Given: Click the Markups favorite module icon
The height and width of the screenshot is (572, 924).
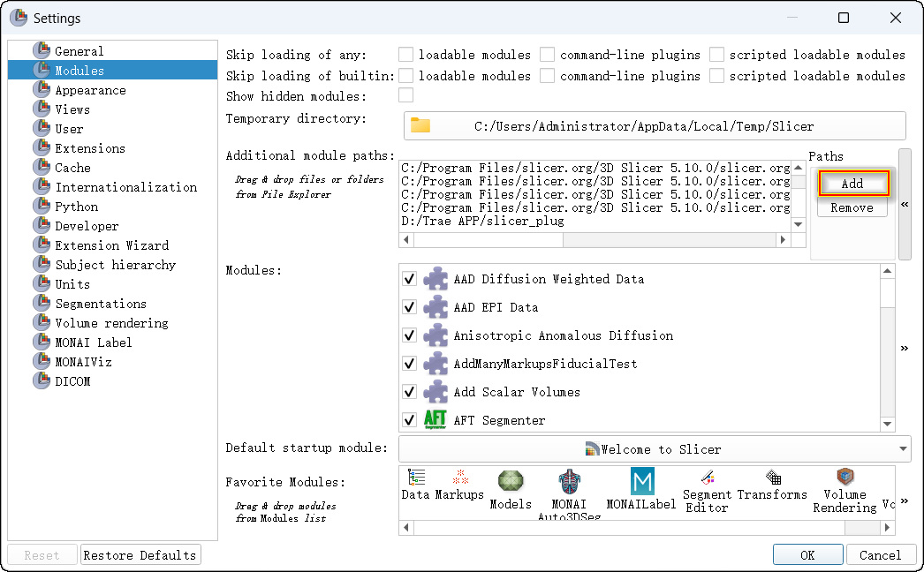Looking at the screenshot, I should coord(460,478).
